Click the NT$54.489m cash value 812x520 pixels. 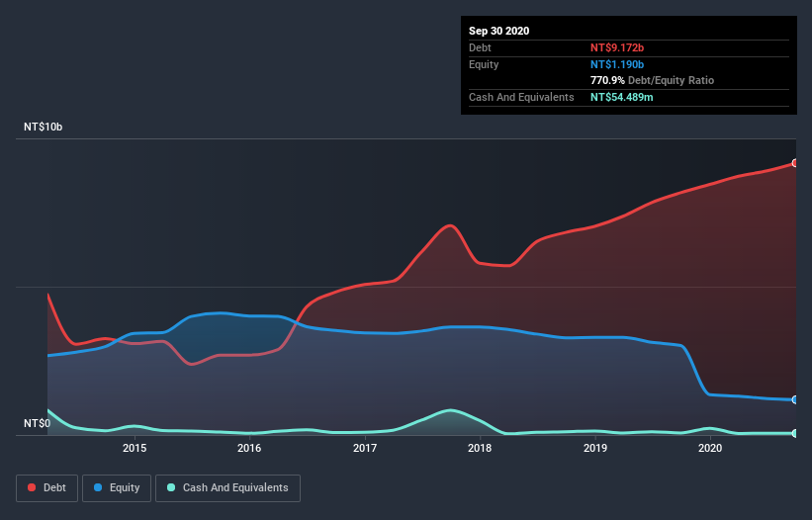click(x=622, y=97)
